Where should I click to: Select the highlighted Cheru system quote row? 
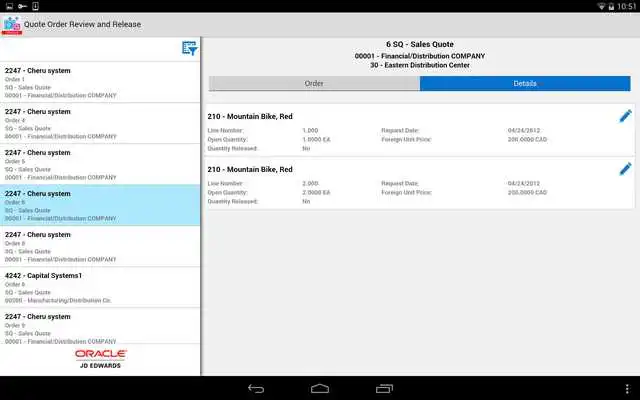tap(100, 205)
